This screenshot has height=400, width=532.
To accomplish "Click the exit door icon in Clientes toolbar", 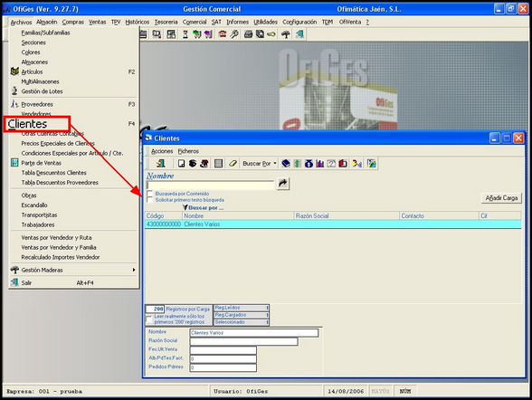I will (x=160, y=164).
